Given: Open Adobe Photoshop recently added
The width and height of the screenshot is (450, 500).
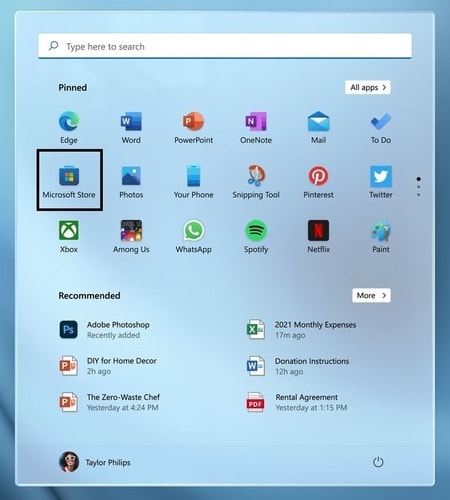Looking at the screenshot, I should coord(105,330).
